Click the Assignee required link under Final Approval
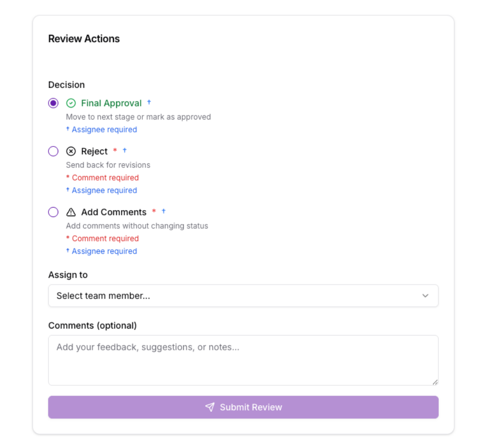 (102, 129)
